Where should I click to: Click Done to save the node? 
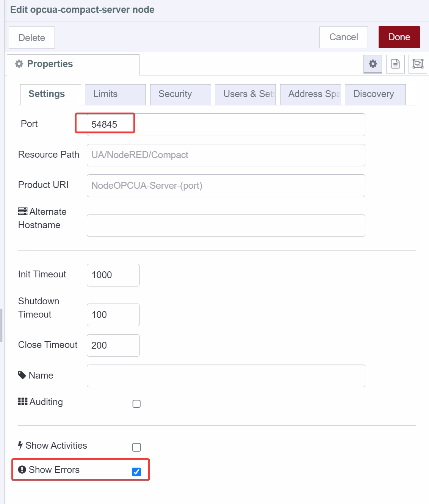tap(399, 37)
